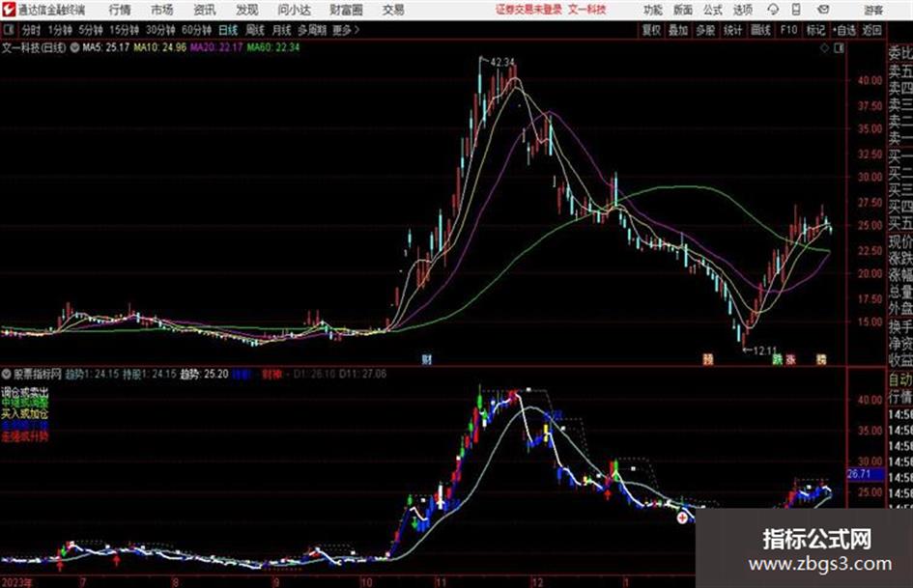Switch to the 30分钟 period tab
Viewport: 913px width, 588px height.
click(x=160, y=30)
